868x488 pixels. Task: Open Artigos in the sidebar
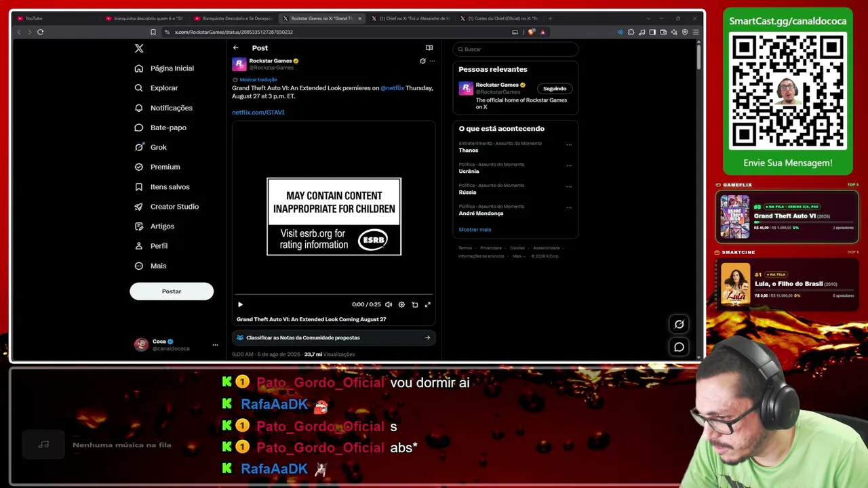coord(155,226)
